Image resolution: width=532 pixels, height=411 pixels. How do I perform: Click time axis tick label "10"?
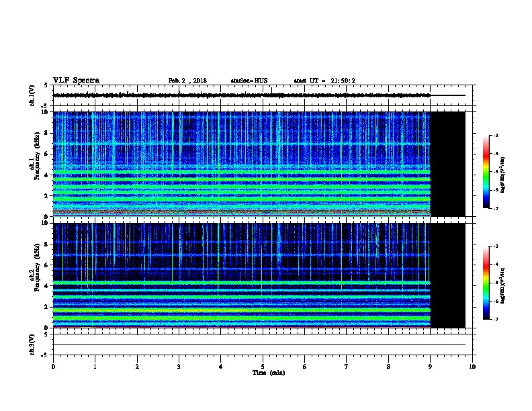click(472, 366)
